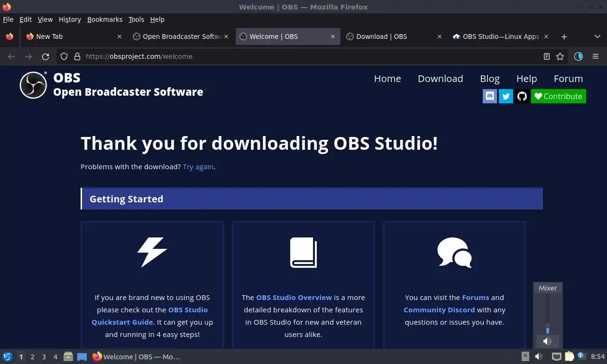
Task: Open the Help menu in menu bar
Action: coord(157,19)
